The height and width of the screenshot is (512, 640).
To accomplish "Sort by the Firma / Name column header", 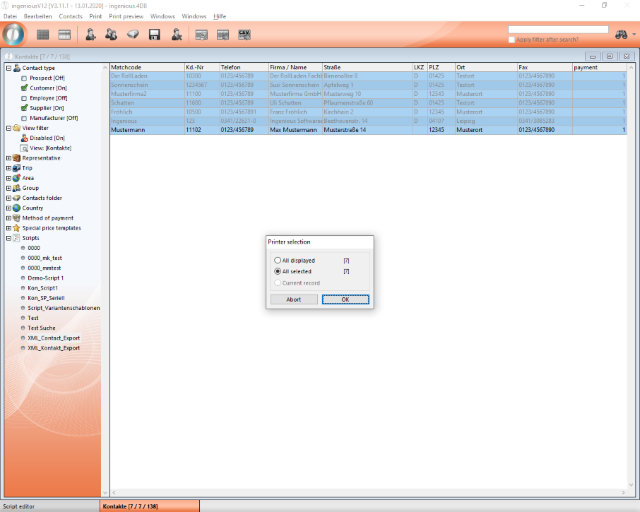I will point(296,67).
